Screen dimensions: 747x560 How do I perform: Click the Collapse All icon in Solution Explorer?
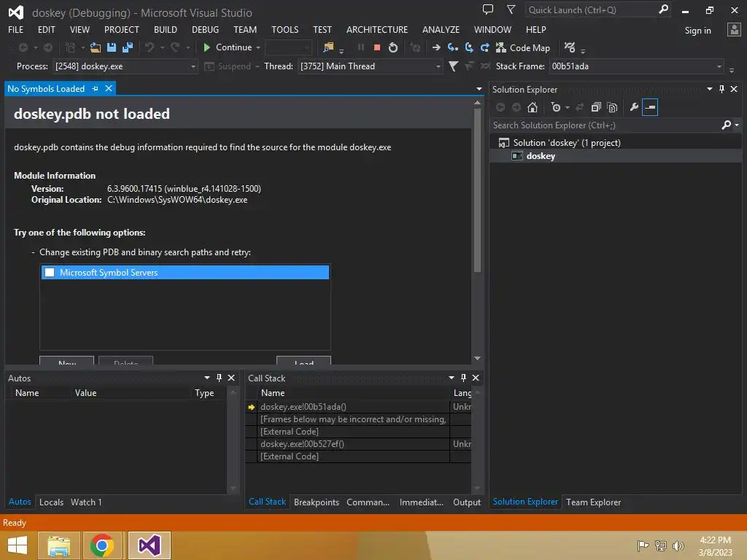pyautogui.click(x=596, y=108)
